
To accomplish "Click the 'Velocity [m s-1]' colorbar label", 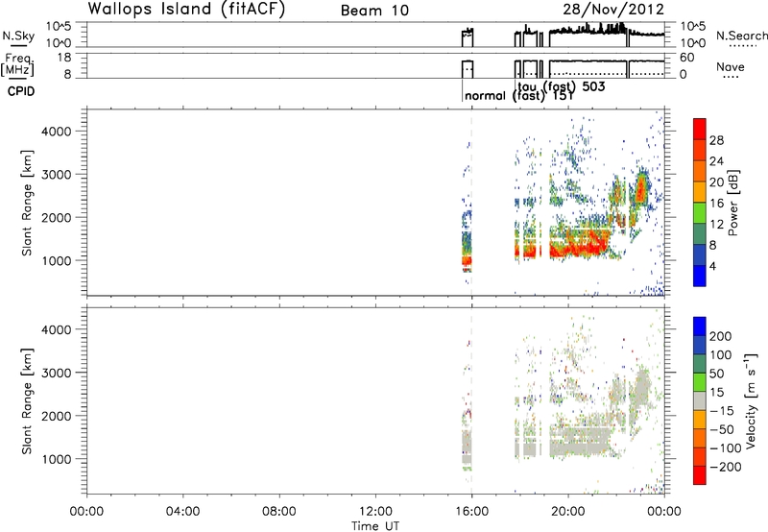I will (751, 400).
